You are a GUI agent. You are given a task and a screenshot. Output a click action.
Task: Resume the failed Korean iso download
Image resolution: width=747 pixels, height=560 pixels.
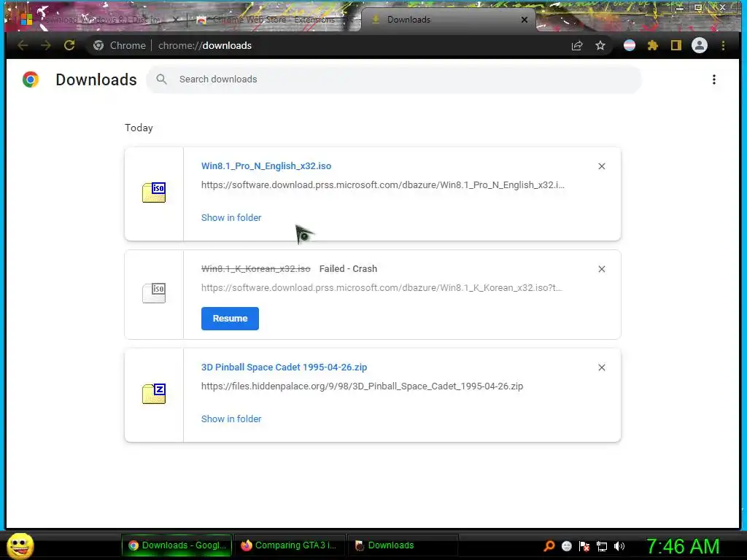click(x=230, y=319)
